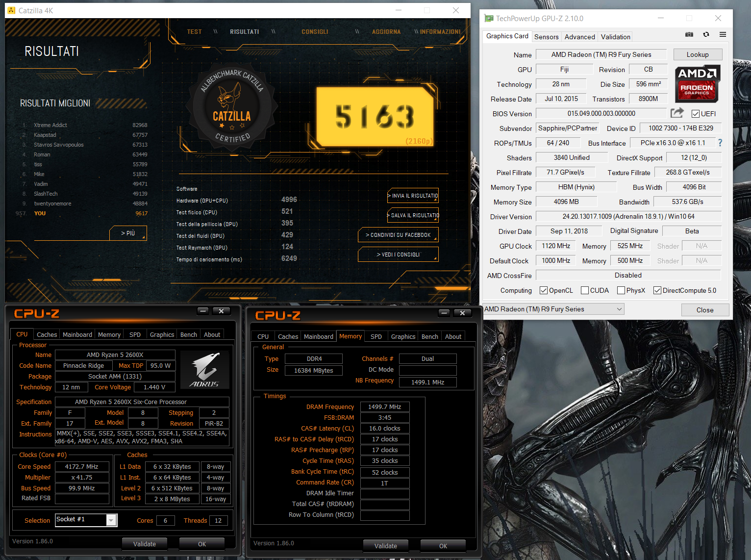Image resolution: width=751 pixels, height=560 pixels.
Task: Click the GPU-Z title bar icon
Action: tap(489, 18)
